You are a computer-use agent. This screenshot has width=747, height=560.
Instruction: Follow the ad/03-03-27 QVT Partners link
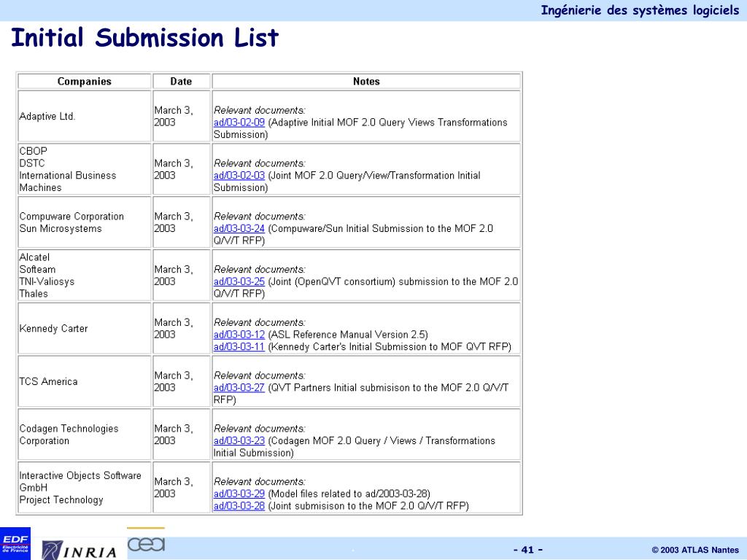[x=239, y=388]
